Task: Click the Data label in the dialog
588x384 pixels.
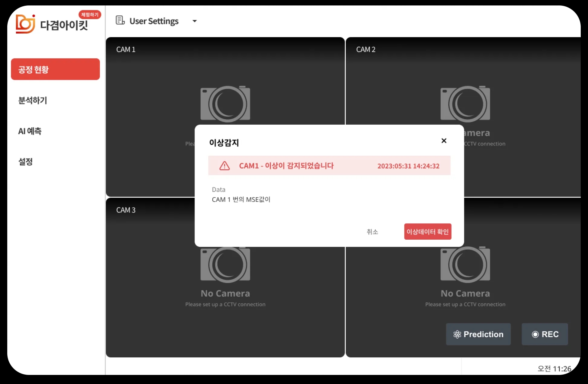Action: pyautogui.click(x=219, y=189)
